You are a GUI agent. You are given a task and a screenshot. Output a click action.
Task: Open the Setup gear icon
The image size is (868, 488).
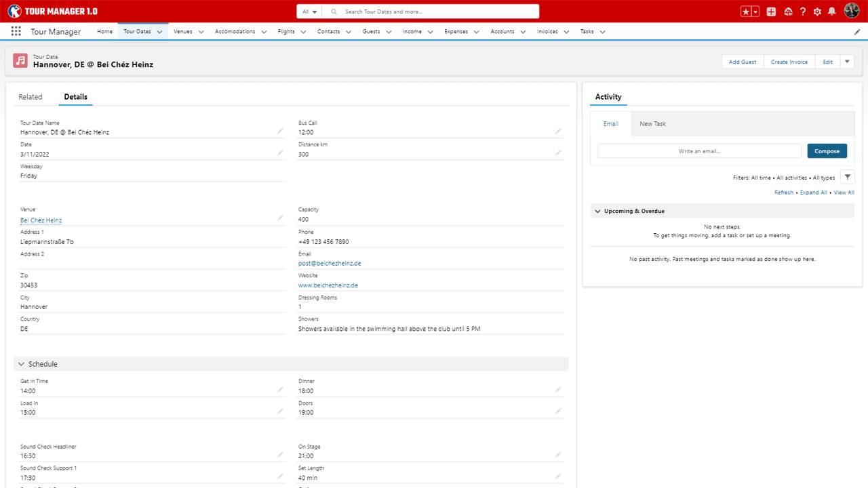pyautogui.click(x=817, y=12)
